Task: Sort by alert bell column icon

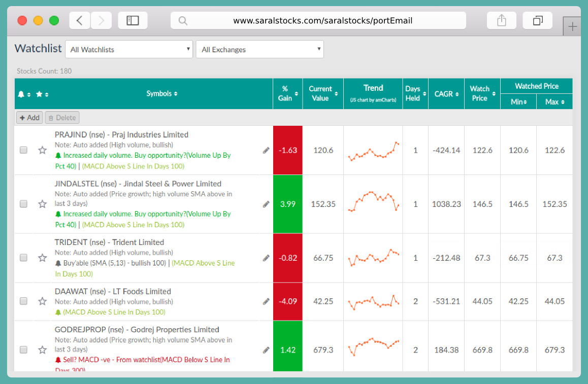Action: tap(24, 94)
